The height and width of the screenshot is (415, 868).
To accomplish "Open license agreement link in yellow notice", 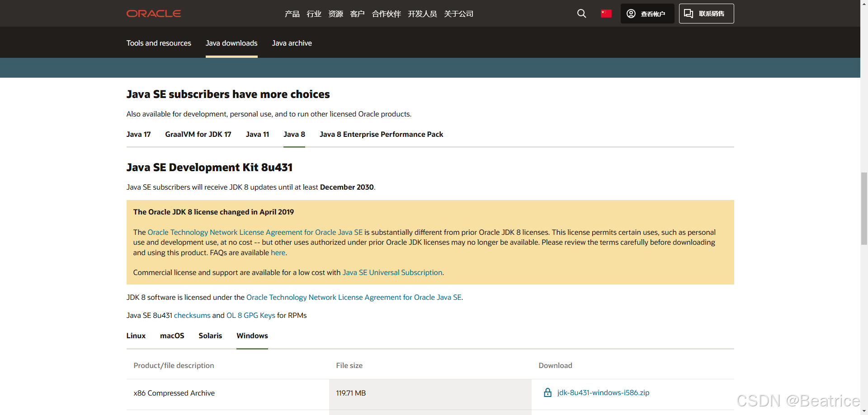I will tap(255, 232).
